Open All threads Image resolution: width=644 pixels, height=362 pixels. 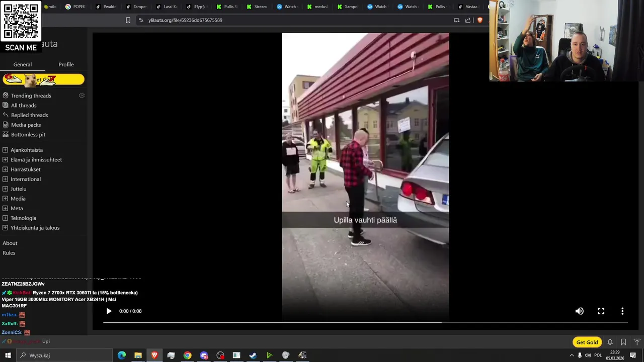tap(24, 106)
